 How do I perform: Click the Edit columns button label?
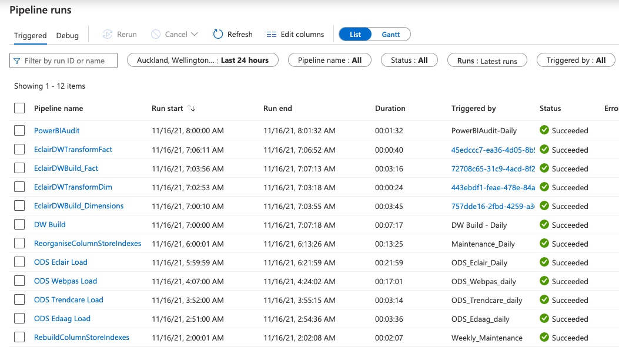(302, 34)
